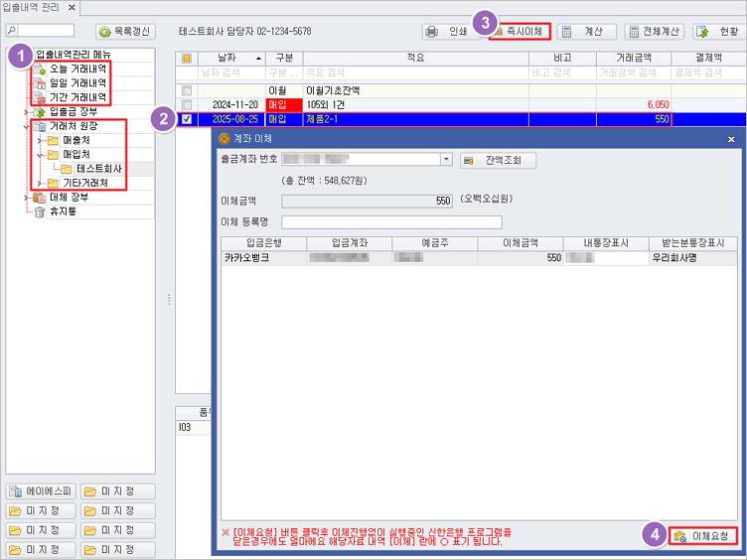Image resolution: width=747 pixels, height=560 pixels.
Task: Click the 이체요청 transfer request button
Action: click(704, 536)
